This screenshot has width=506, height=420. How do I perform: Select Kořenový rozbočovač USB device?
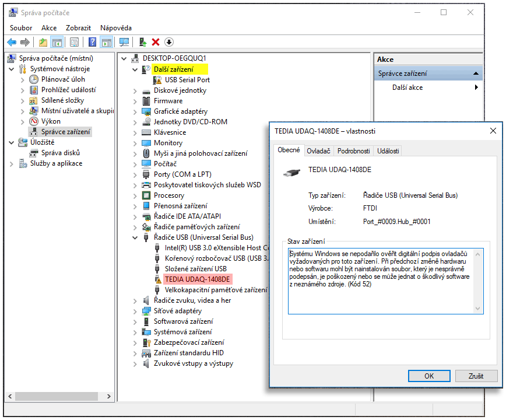(216, 258)
